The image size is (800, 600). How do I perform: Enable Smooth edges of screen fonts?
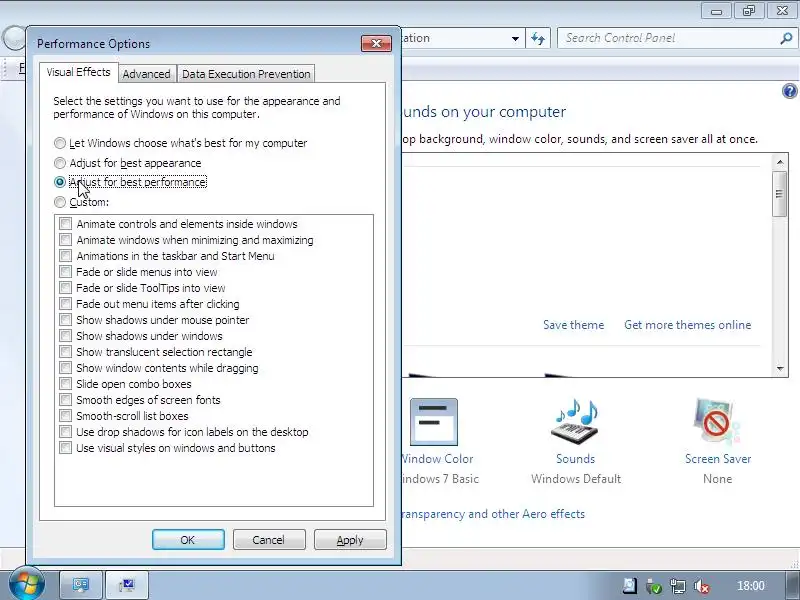(x=65, y=399)
